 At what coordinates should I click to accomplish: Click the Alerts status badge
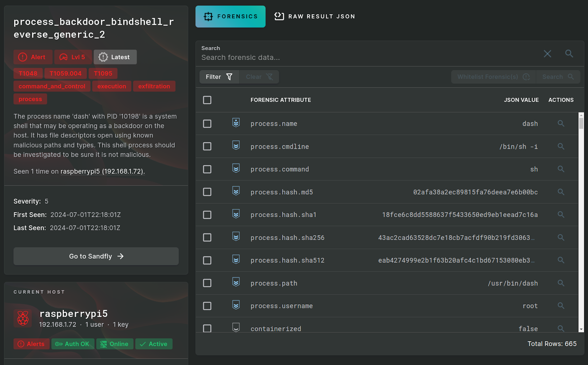tap(31, 344)
